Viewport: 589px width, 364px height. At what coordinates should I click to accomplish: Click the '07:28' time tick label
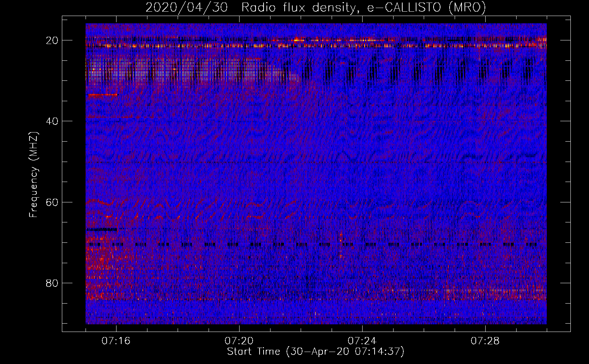point(485,341)
